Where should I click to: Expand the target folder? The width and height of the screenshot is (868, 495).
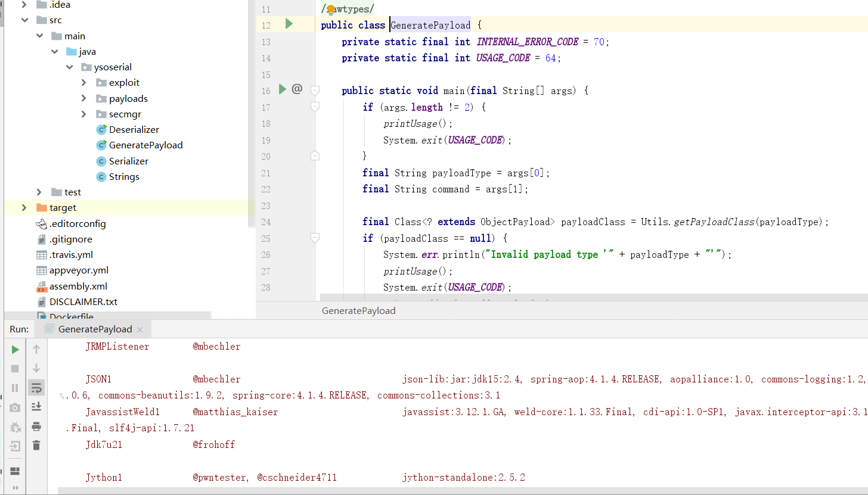click(x=24, y=208)
